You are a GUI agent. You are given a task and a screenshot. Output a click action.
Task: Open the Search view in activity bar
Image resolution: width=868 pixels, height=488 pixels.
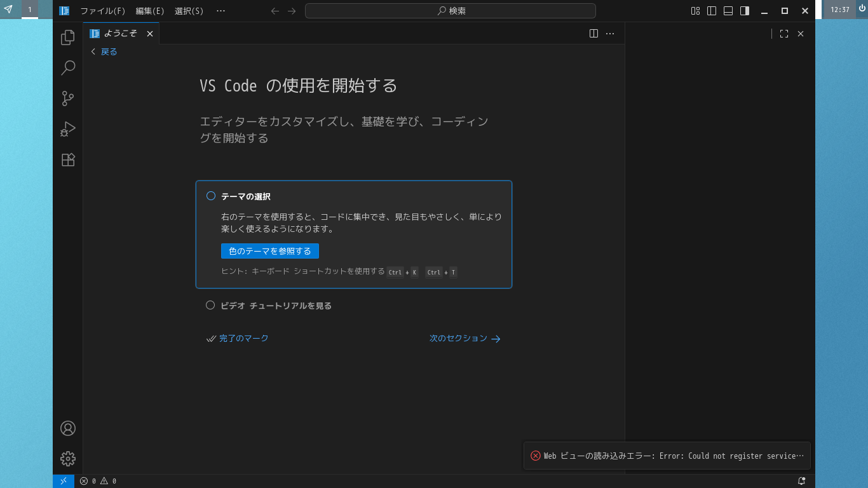coord(68,68)
